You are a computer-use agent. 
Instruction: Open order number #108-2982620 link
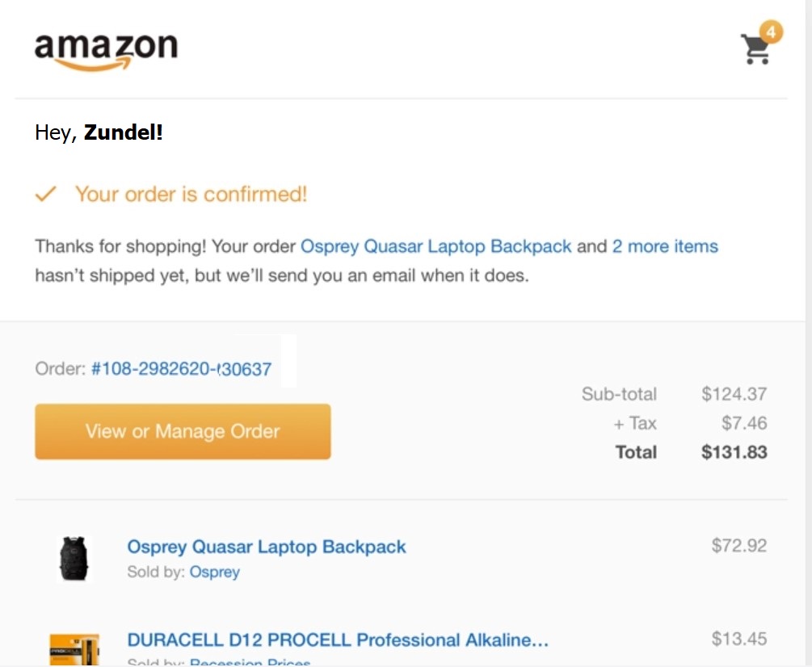point(181,369)
